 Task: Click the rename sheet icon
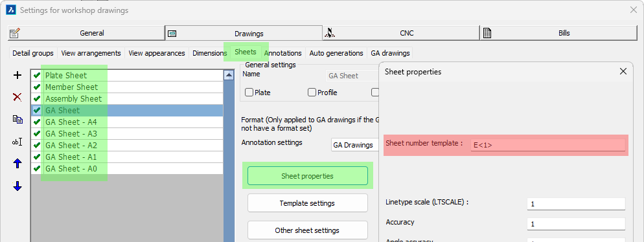pyautogui.click(x=17, y=142)
